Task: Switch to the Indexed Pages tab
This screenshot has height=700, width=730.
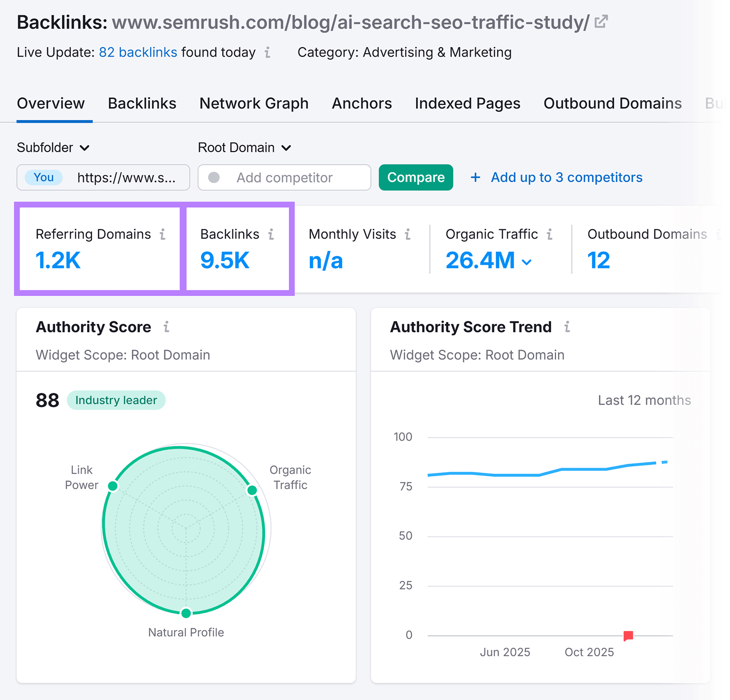Action: coord(467,104)
